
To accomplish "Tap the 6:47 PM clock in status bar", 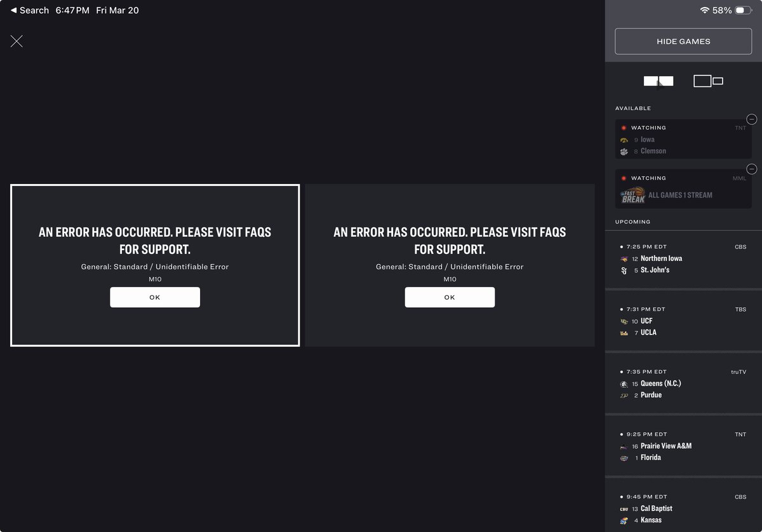I will (72, 10).
